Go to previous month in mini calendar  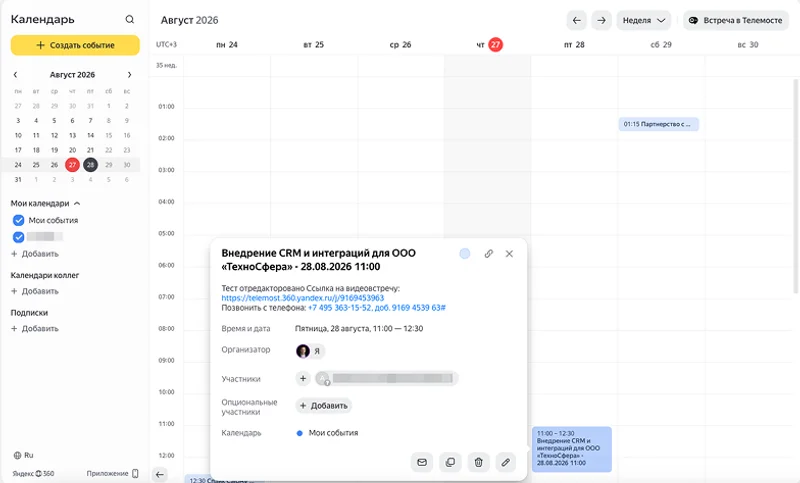pyautogui.click(x=15, y=74)
